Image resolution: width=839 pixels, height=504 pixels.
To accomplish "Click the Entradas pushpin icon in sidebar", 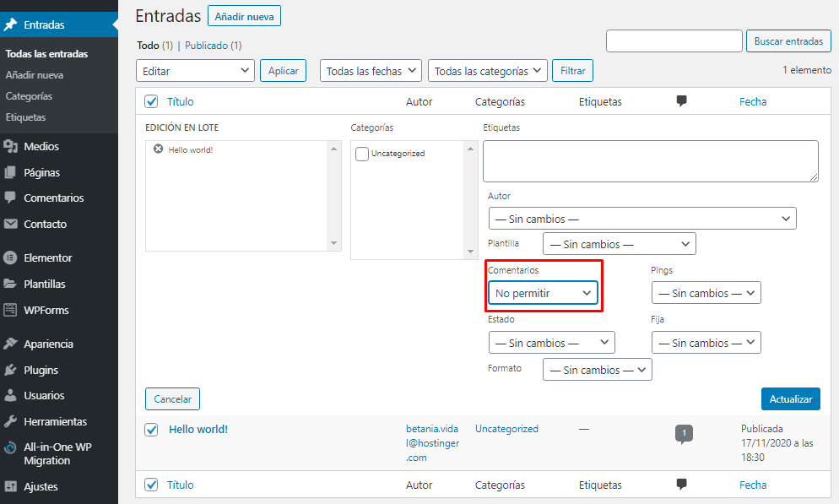I will (10, 24).
